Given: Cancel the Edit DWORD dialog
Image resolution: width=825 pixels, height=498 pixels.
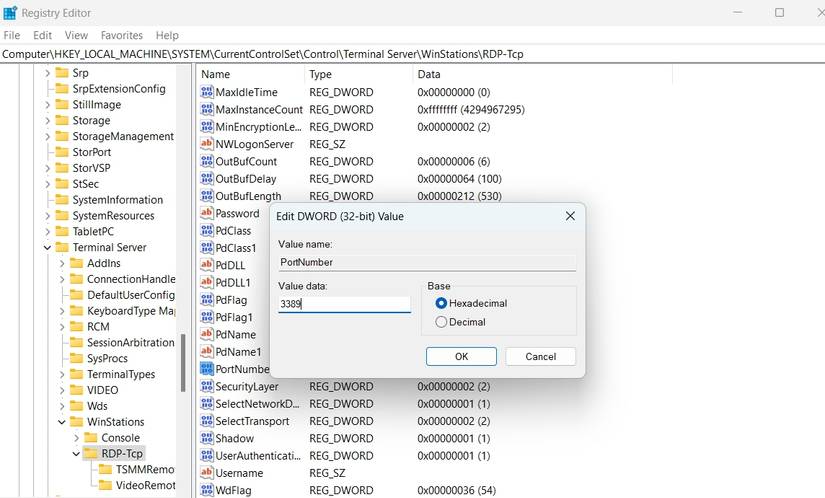Looking at the screenshot, I should [x=540, y=357].
